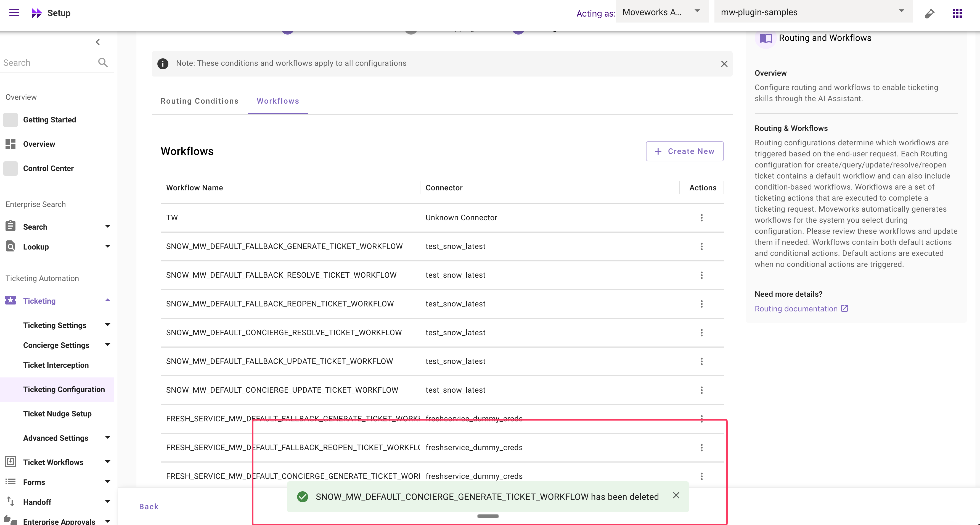980x525 pixels.
Task: Dismiss the deleted workflow toast notification
Action: [x=676, y=495]
